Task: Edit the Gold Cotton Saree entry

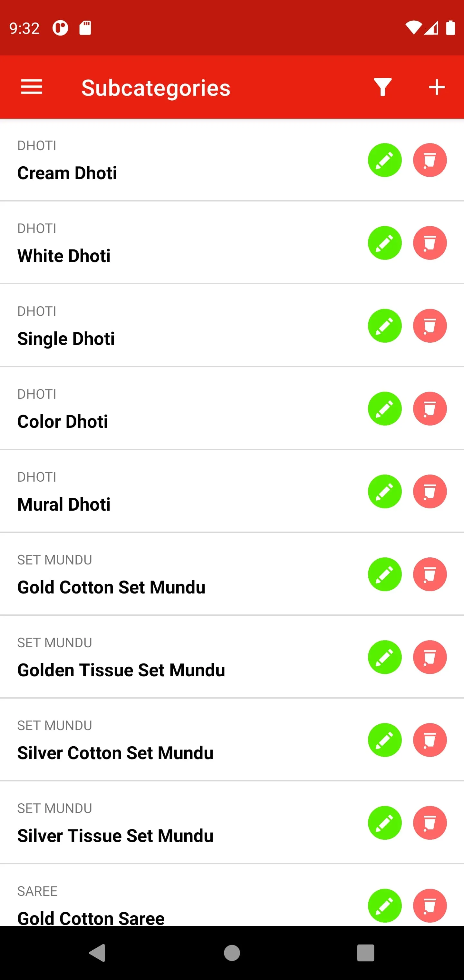Action: 384,906
